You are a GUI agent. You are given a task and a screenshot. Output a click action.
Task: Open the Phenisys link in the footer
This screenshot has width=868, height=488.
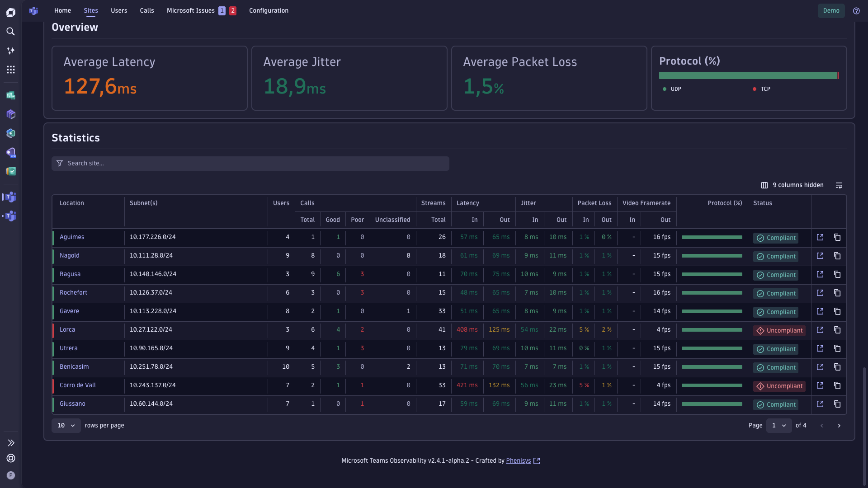(519, 460)
